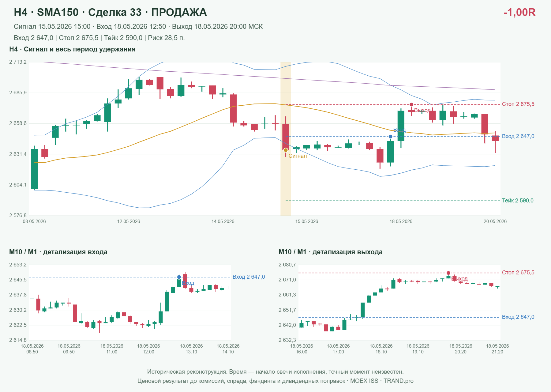551x392 pixels.
Task: Click 'Стоп 2 675,5' label in exit detail chart
Action: coord(518,273)
